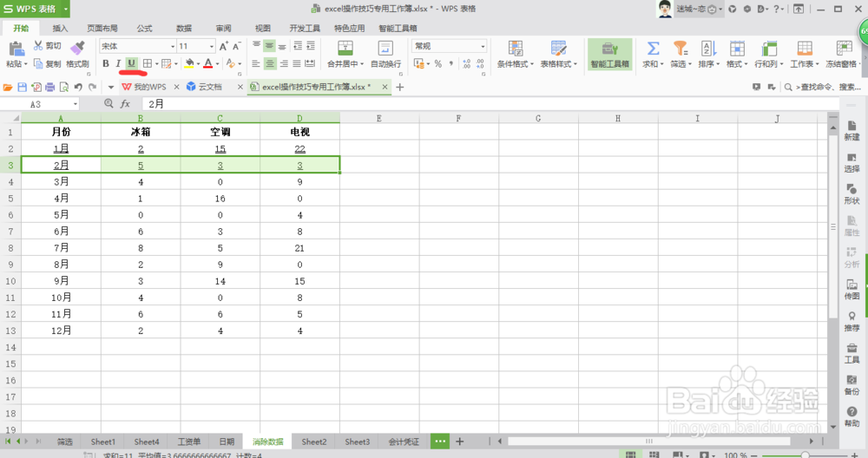Open the Smart Toolbox (智能工具箱) button
Screen dimensions: 868x458
(x=609, y=54)
